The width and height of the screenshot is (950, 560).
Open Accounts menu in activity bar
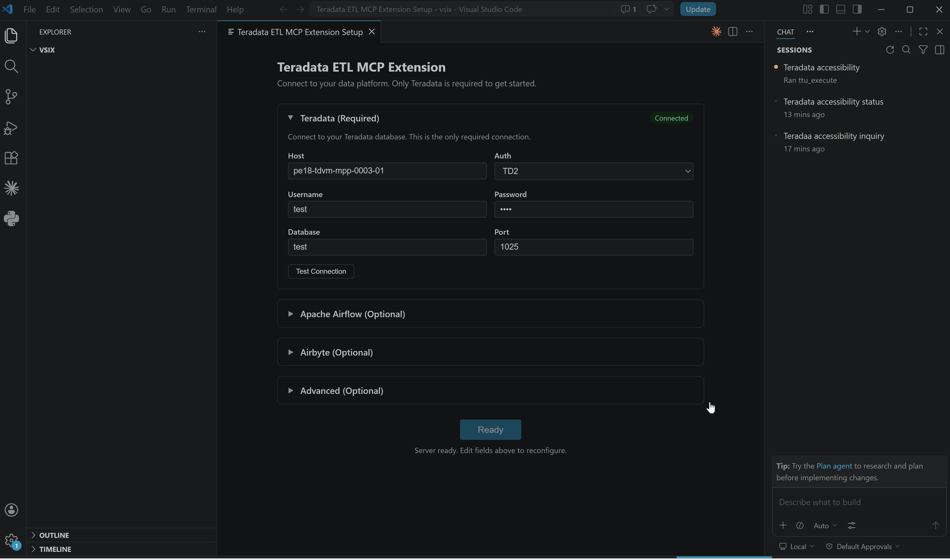tap(11, 510)
